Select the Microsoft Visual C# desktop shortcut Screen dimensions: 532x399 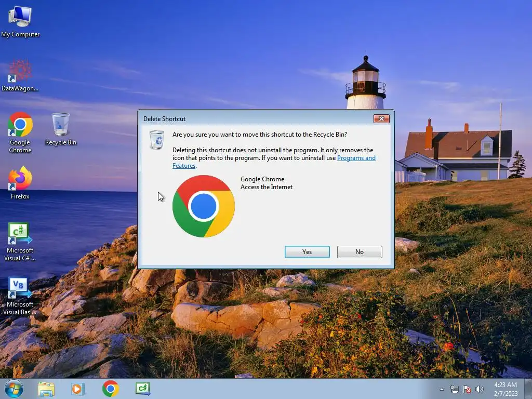(x=20, y=242)
